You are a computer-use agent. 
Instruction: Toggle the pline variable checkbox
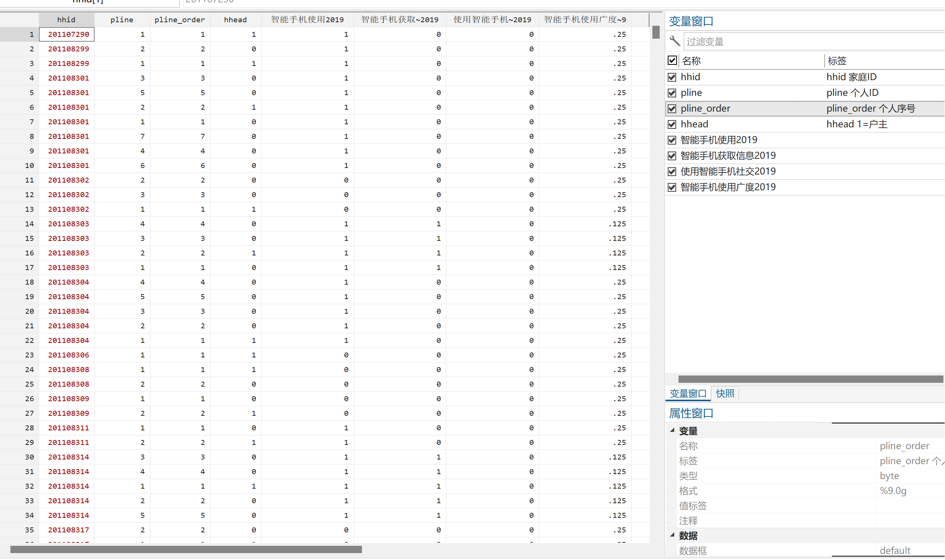coord(672,93)
